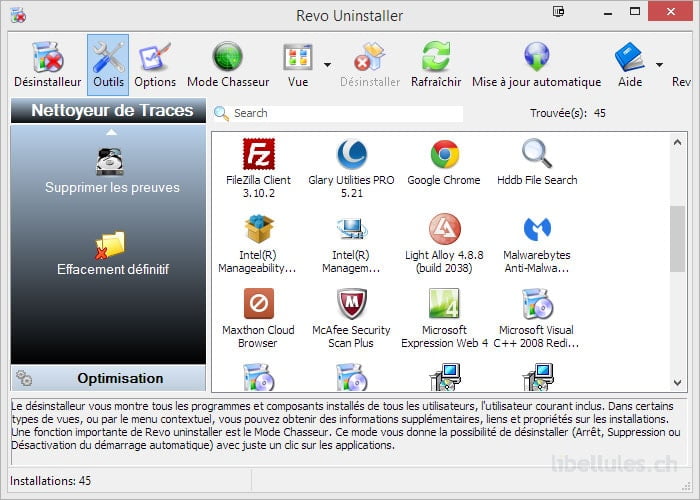The width and height of the screenshot is (700, 500).
Task: Launch Mise à jour automatique
Action: [536, 65]
